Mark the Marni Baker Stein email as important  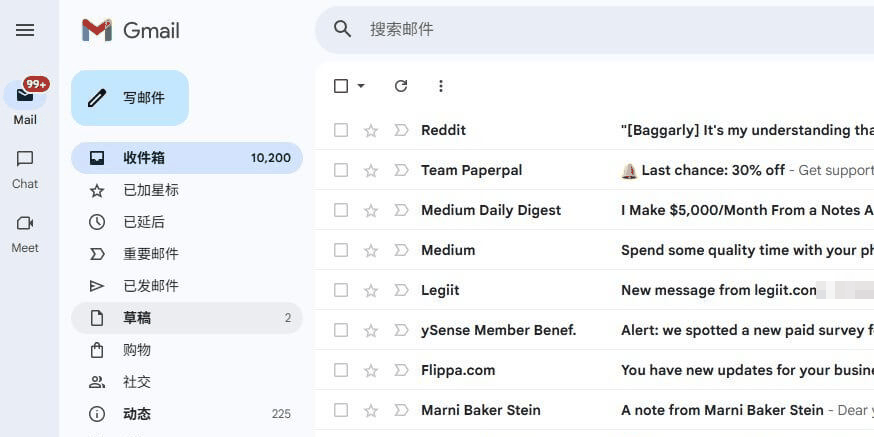coord(401,410)
